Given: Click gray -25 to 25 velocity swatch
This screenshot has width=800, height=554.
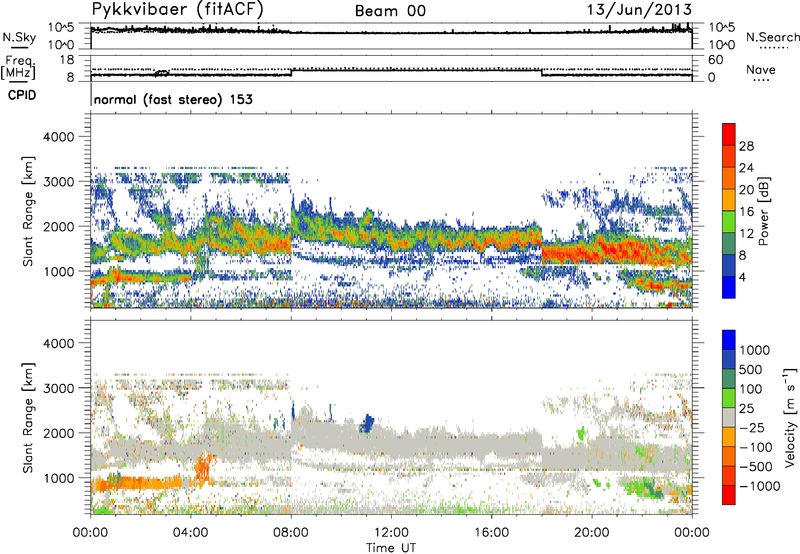Looking at the screenshot, I should (729, 417).
